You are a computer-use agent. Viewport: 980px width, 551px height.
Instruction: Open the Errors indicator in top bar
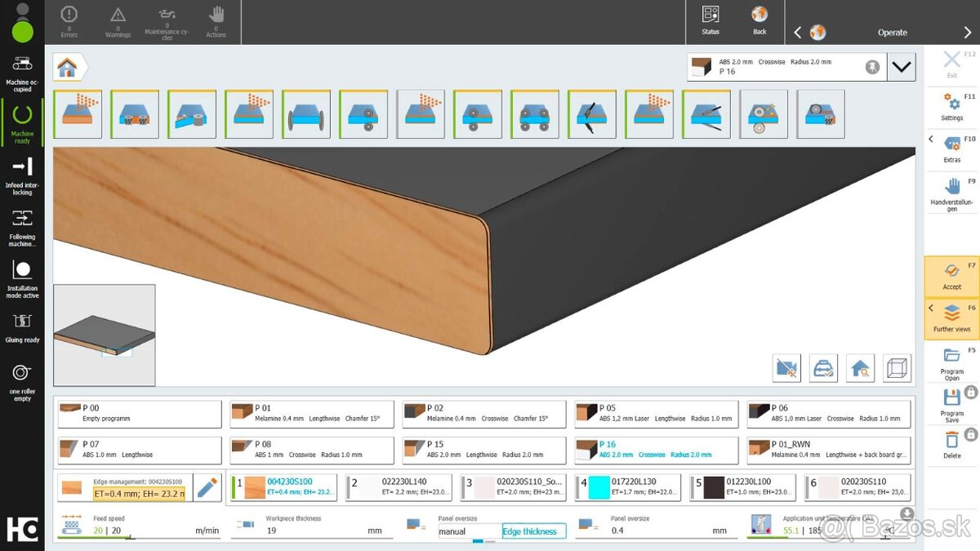tap(69, 20)
